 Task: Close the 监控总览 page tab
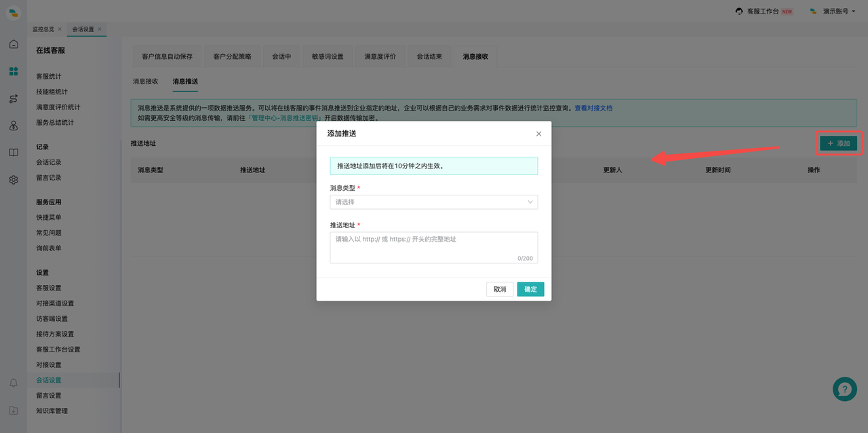tap(60, 29)
